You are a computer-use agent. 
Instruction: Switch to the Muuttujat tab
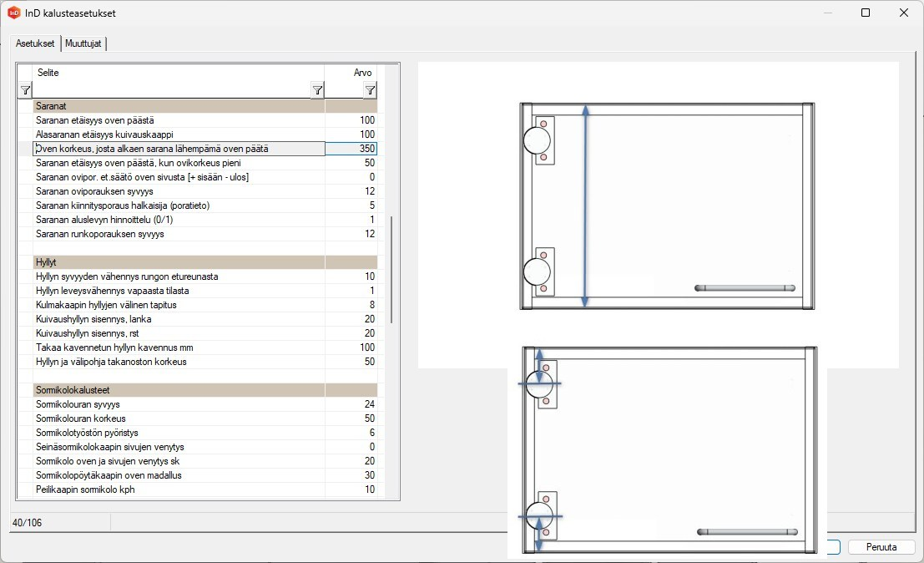click(x=83, y=43)
